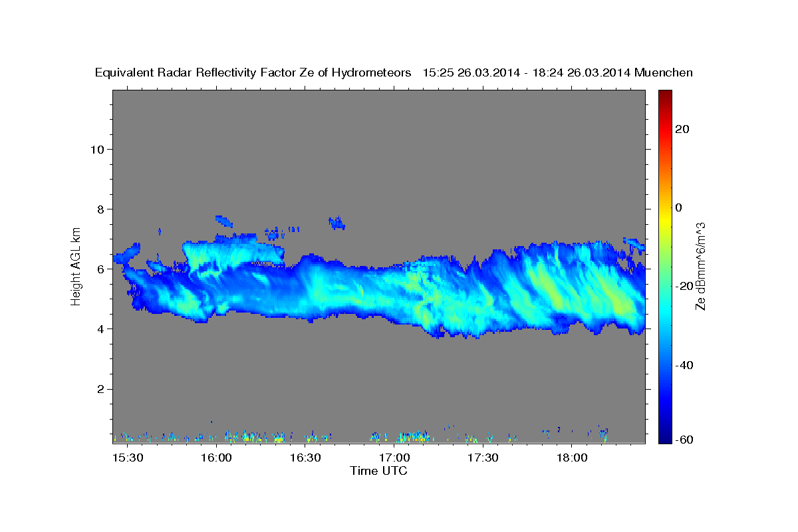Viewport: 798px width, 532px height.
Task: Click the colorbar tick label 20
Action: point(683,129)
